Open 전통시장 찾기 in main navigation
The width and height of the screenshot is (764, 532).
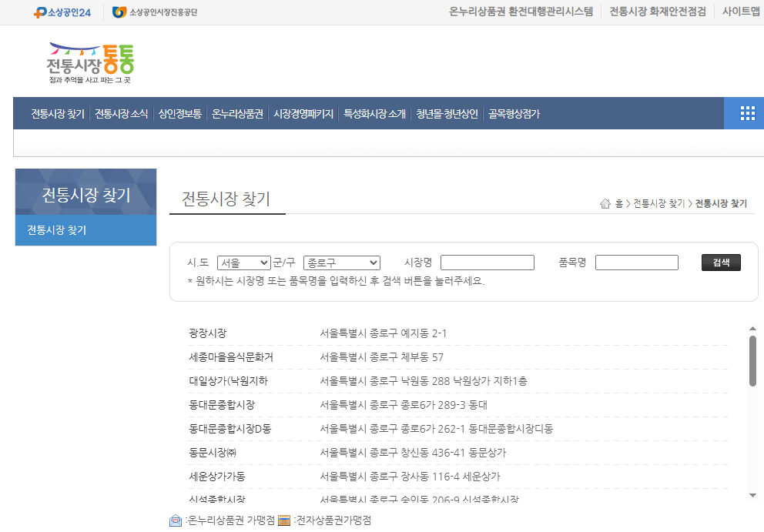(x=58, y=113)
